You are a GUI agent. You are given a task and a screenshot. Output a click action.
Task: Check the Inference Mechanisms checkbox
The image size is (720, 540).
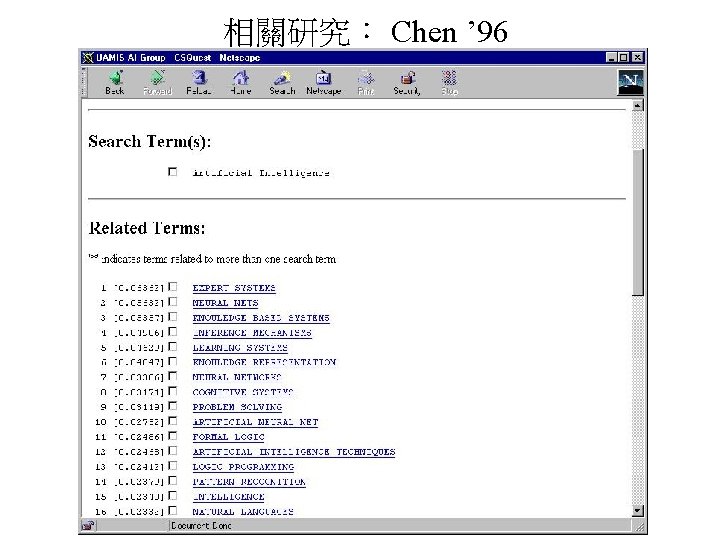tap(173, 332)
